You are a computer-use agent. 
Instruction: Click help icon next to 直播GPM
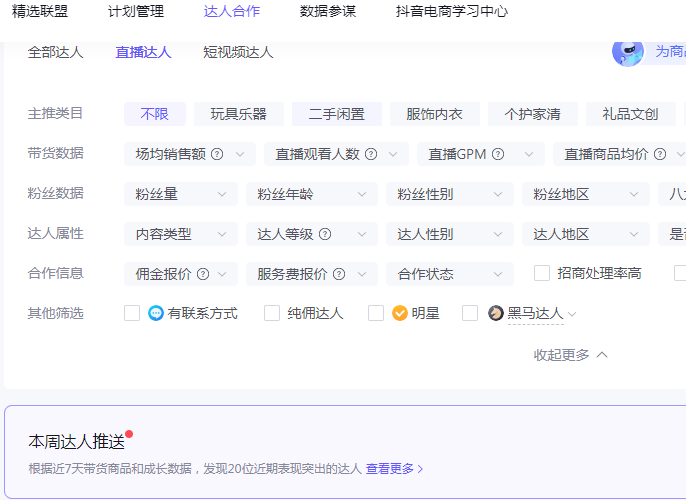tap(498, 154)
